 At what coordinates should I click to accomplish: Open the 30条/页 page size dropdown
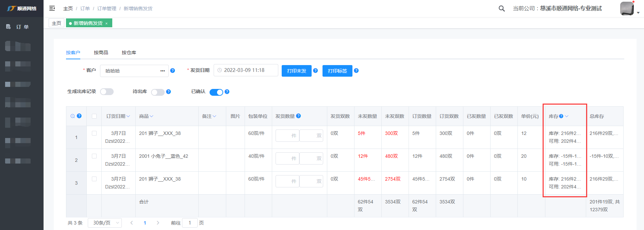point(105,223)
